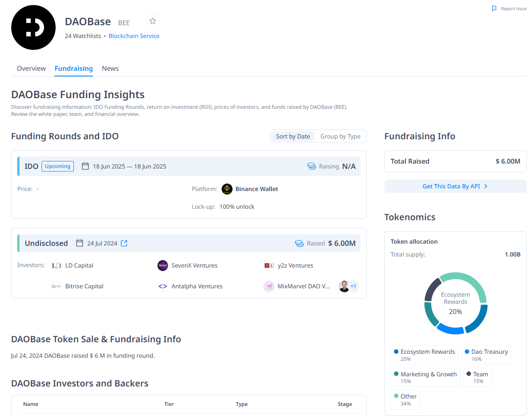This screenshot has height=417, width=532.
Task: Click the Dao Treasury legend item
Action: (x=486, y=355)
